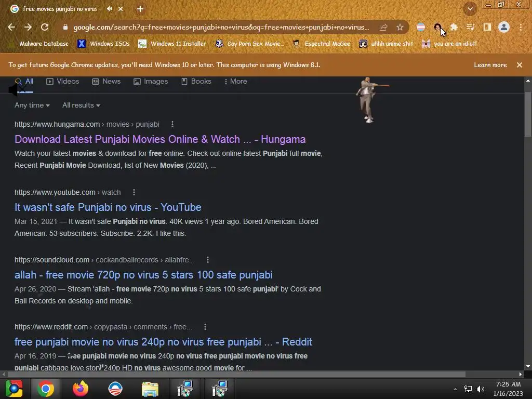This screenshot has width=532, height=399.
Task: Close the 'free movies punjabi no virus' tab
Action: pos(121,9)
